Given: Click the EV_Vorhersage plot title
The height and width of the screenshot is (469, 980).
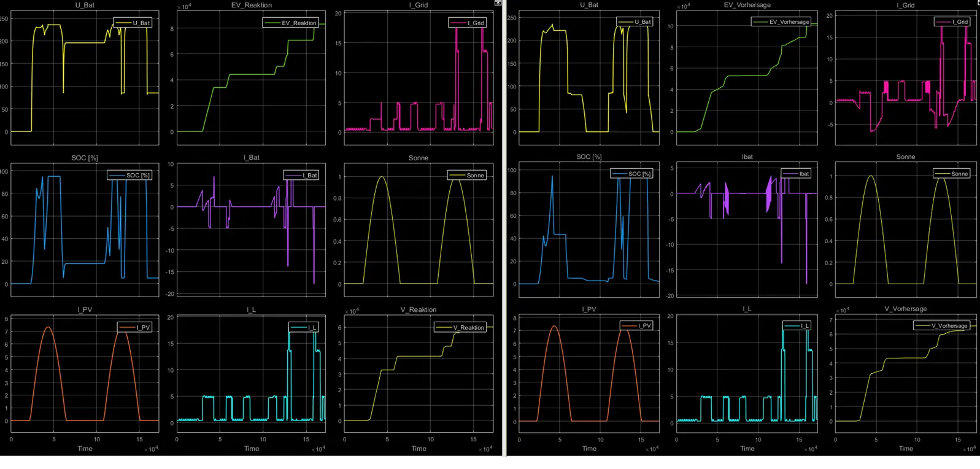Looking at the screenshot, I should pos(747,5).
